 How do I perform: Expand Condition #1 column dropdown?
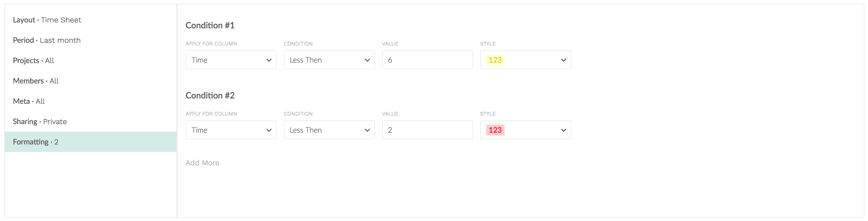pyautogui.click(x=231, y=60)
